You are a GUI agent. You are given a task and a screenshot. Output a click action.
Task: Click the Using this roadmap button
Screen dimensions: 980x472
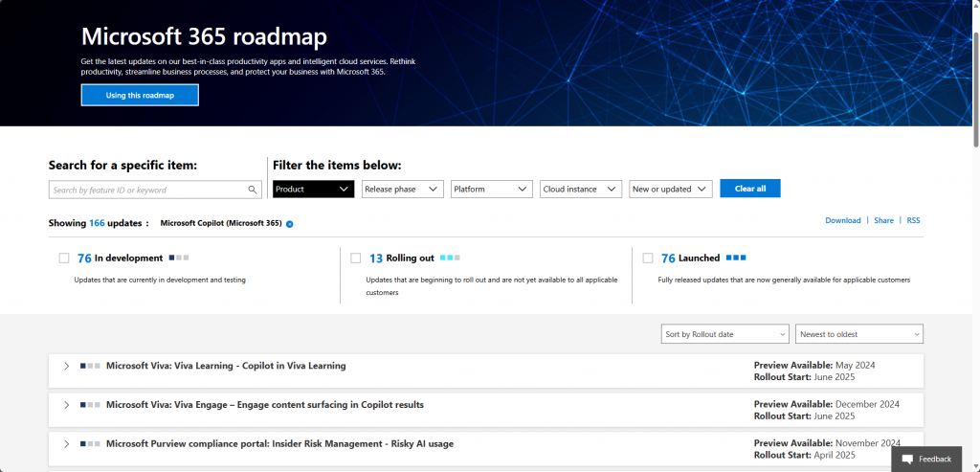[140, 95]
